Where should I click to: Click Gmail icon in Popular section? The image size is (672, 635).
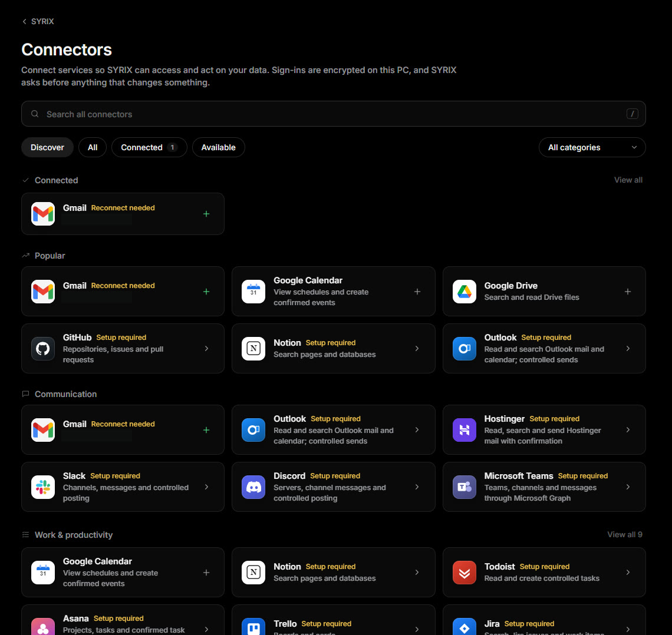tap(43, 292)
